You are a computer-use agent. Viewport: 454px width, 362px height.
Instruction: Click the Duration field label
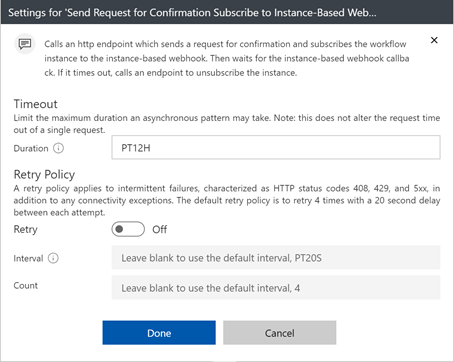pyautogui.click(x=31, y=148)
